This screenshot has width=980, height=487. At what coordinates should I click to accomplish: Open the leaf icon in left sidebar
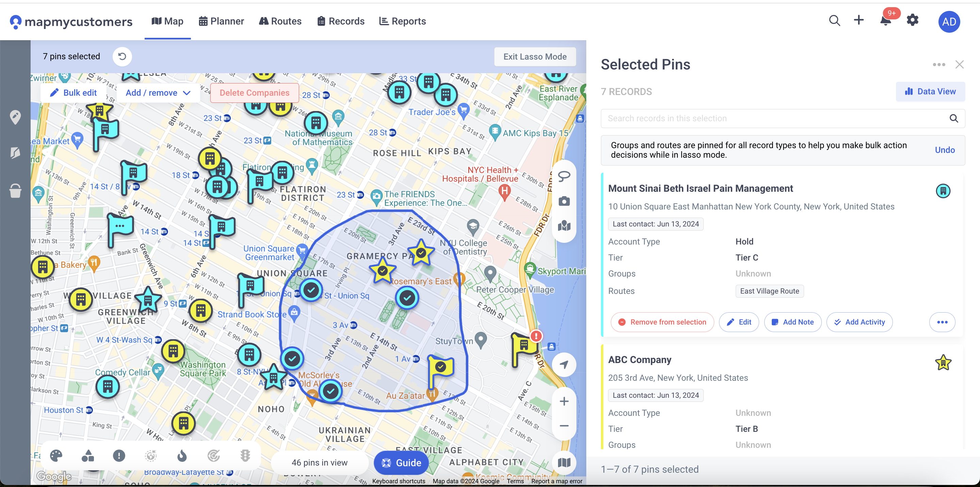(x=15, y=153)
